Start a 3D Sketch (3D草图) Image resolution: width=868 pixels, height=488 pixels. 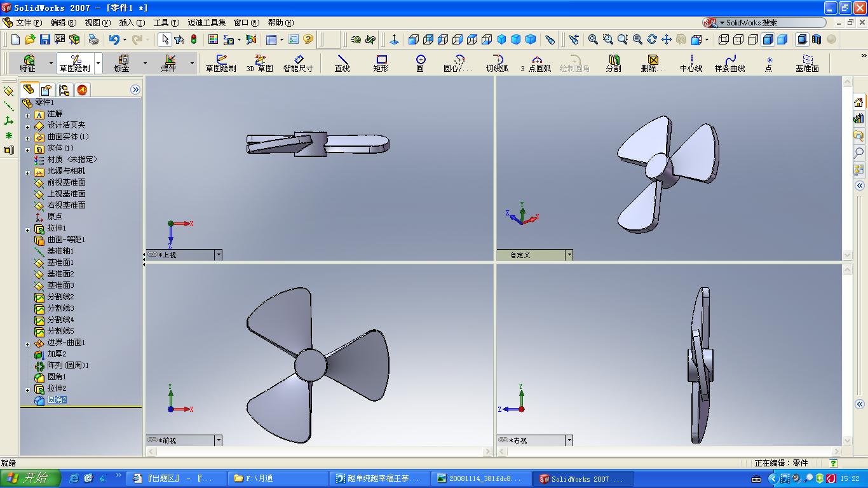coord(260,64)
